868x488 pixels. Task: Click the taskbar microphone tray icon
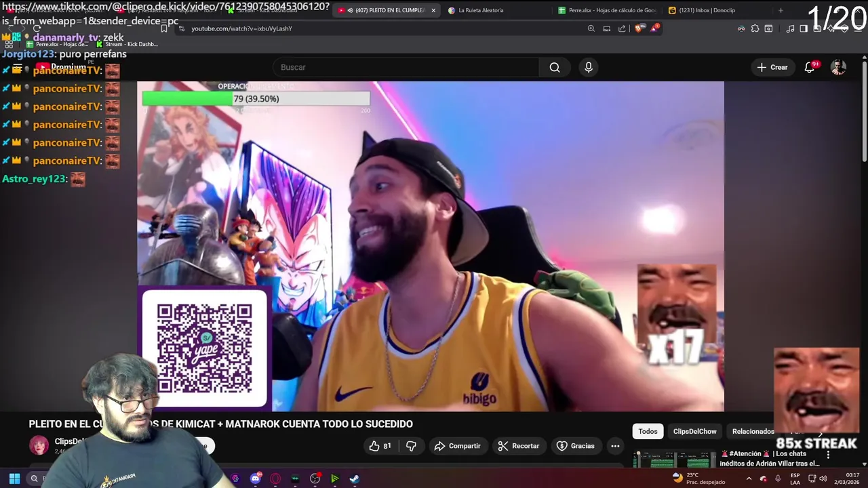(x=778, y=479)
